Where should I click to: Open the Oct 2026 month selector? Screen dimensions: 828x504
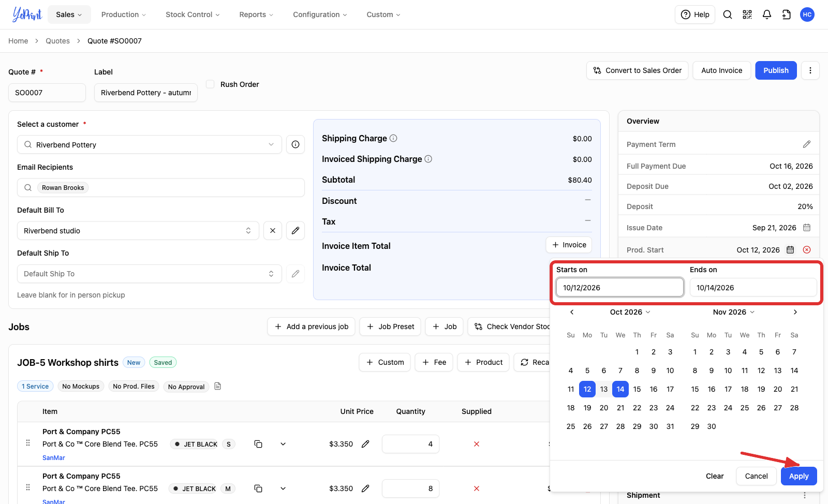[630, 312]
